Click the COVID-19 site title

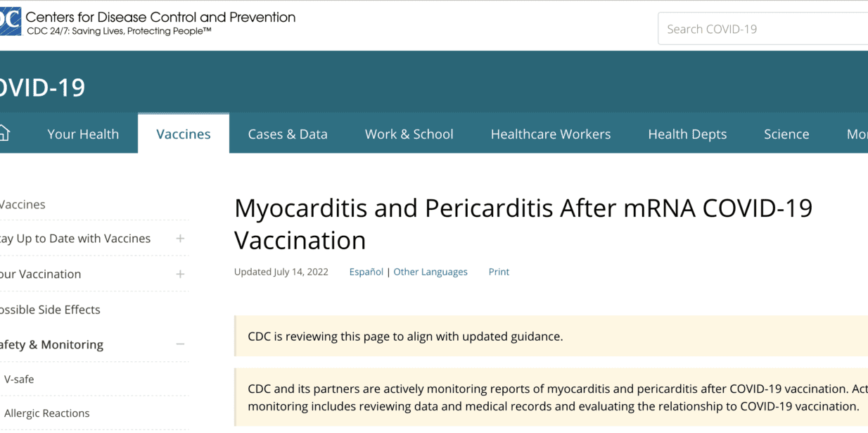click(x=42, y=88)
